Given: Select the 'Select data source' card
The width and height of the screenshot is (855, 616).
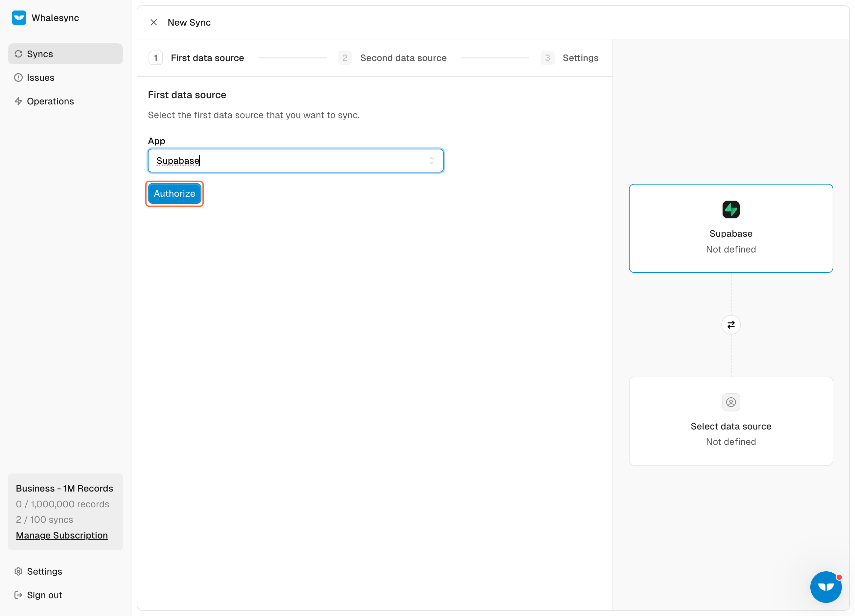Looking at the screenshot, I should 731,421.
